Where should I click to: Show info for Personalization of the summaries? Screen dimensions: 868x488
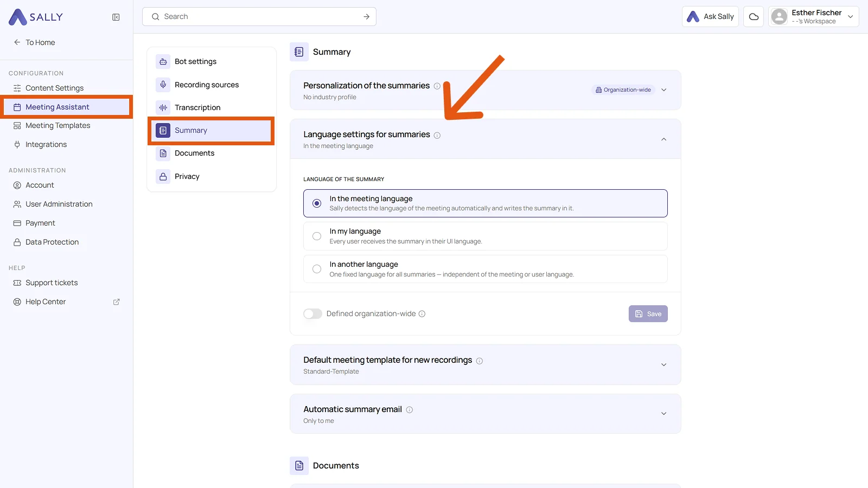437,86
